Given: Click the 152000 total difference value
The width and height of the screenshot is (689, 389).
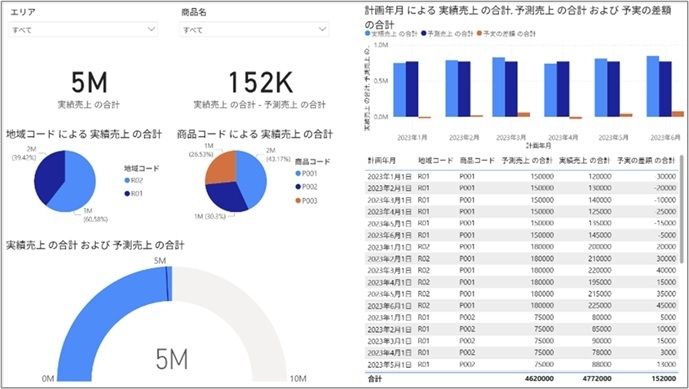Looking at the screenshot, I should point(664,378).
